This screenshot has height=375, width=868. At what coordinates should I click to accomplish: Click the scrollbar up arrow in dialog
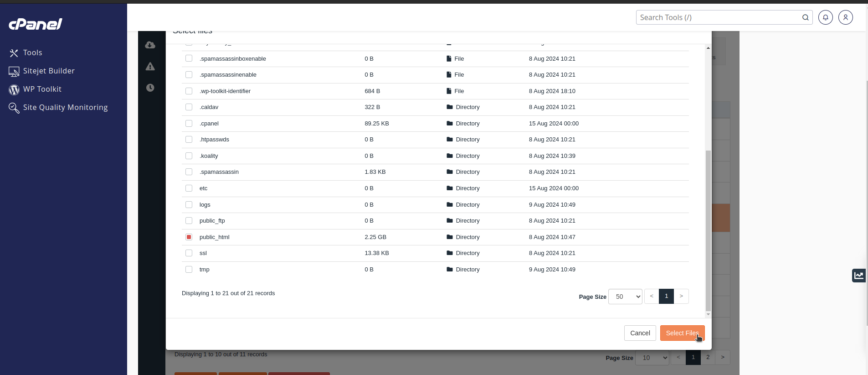click(x=708, y=48)
